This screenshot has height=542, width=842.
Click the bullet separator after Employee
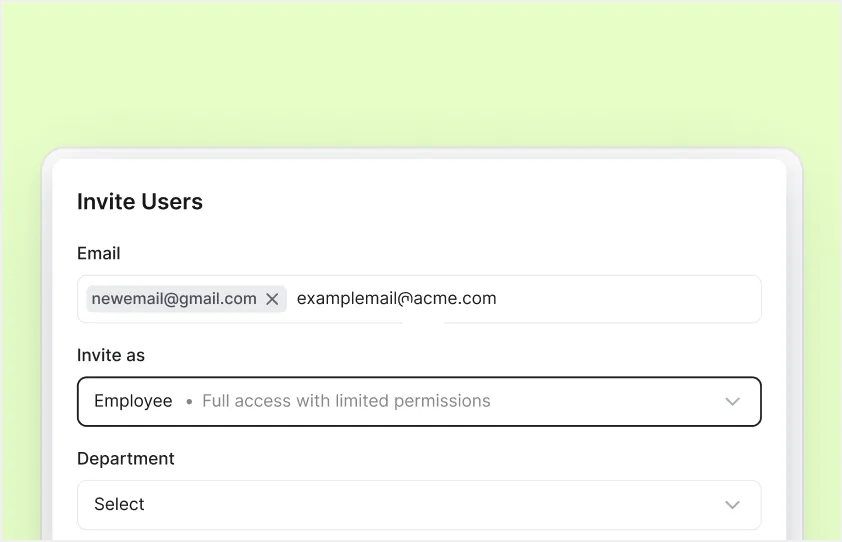pyautogui.click(x=187, y=402)
